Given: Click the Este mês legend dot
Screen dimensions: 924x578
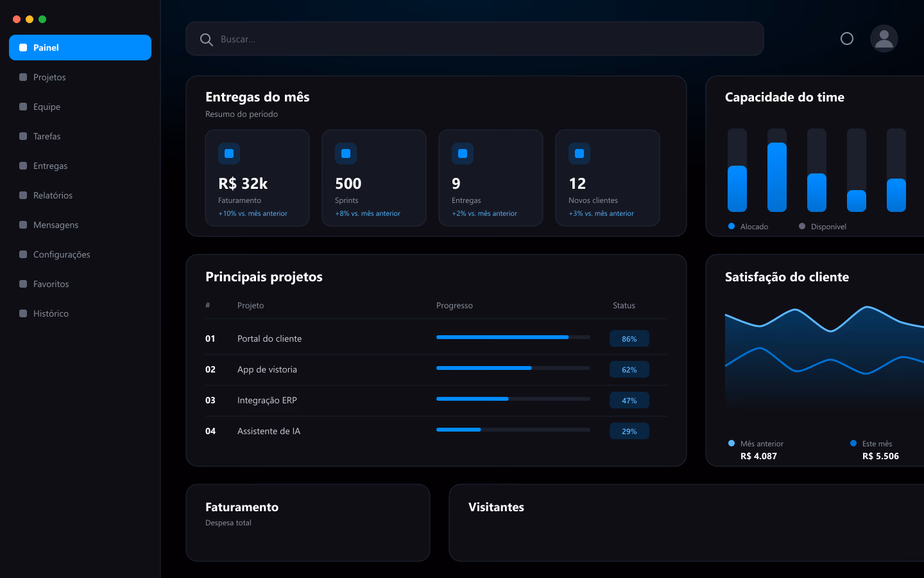Looking at the screenshot, I should (853, 443).
